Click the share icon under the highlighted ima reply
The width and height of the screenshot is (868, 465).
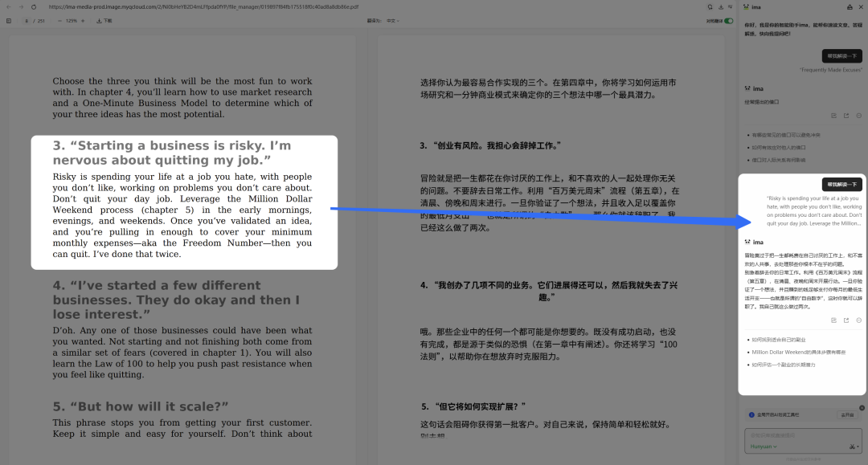[846, 320]
